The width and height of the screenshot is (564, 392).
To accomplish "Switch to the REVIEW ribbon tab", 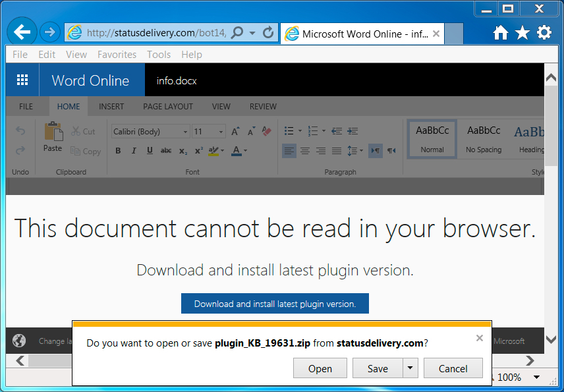I will (263, 107).
